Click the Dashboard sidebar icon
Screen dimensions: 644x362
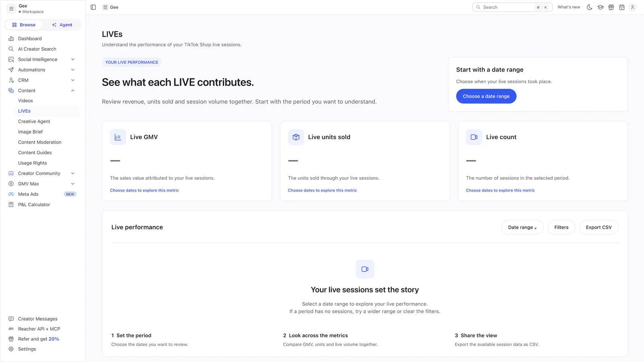tap(11, 39)
